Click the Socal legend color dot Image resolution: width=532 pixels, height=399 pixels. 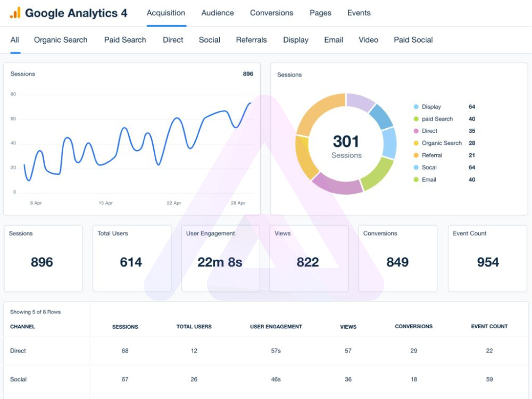pos(416,168)
